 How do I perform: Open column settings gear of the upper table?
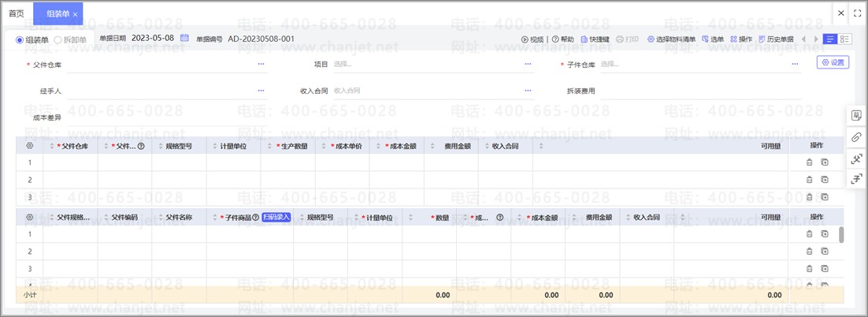coord(30,146)
